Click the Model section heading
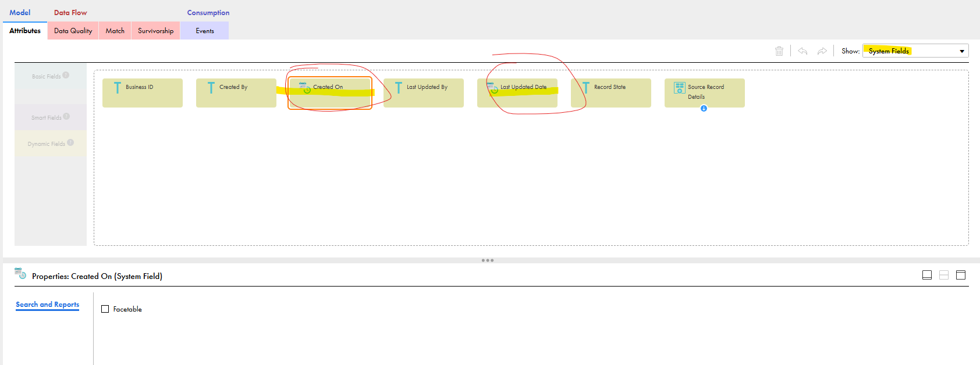Image resolution: width=980 pixels, height=365 pixels. [20, 12]
